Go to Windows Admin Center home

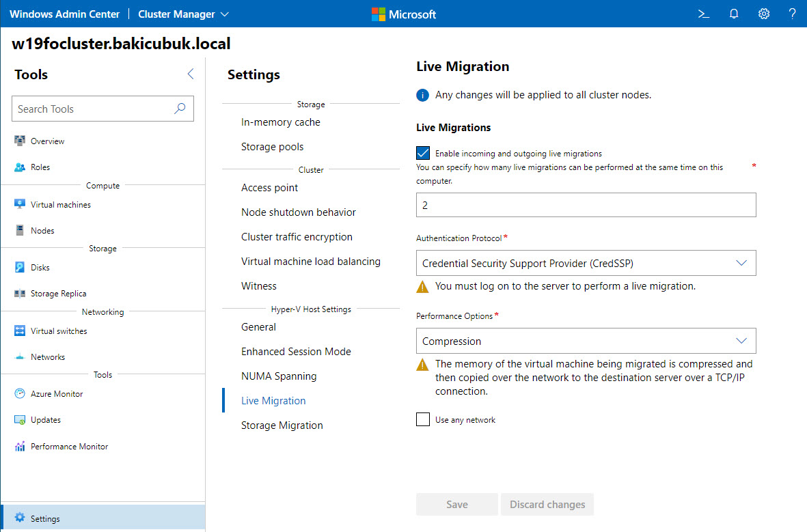pos(64,14)
